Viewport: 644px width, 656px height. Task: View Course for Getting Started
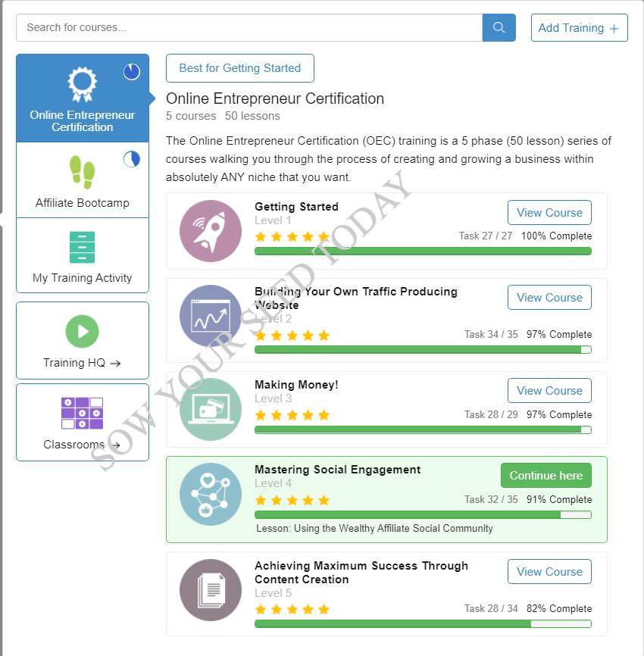(x=549, y=213)
